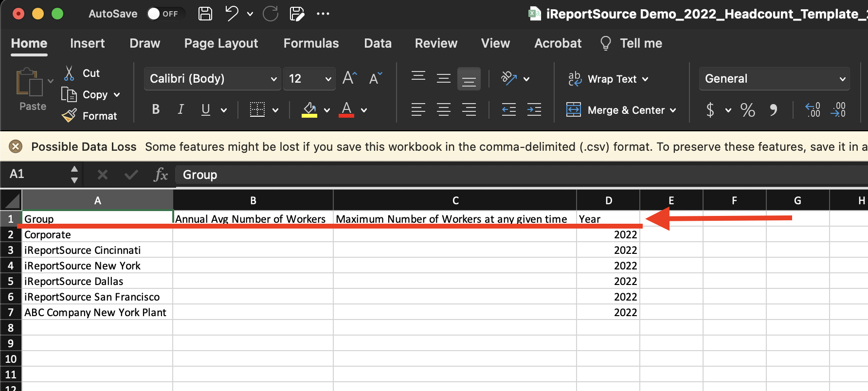Apply percent style format
Image resolution: width=868 pixels, height=391 pixels.
[x=748, y=110]
